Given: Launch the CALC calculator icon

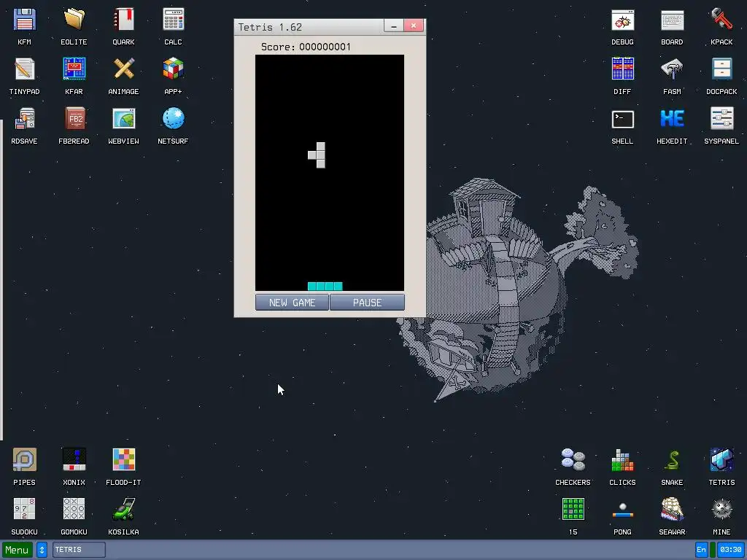Looking at the screenshot, I should click(x=173, y=20).
